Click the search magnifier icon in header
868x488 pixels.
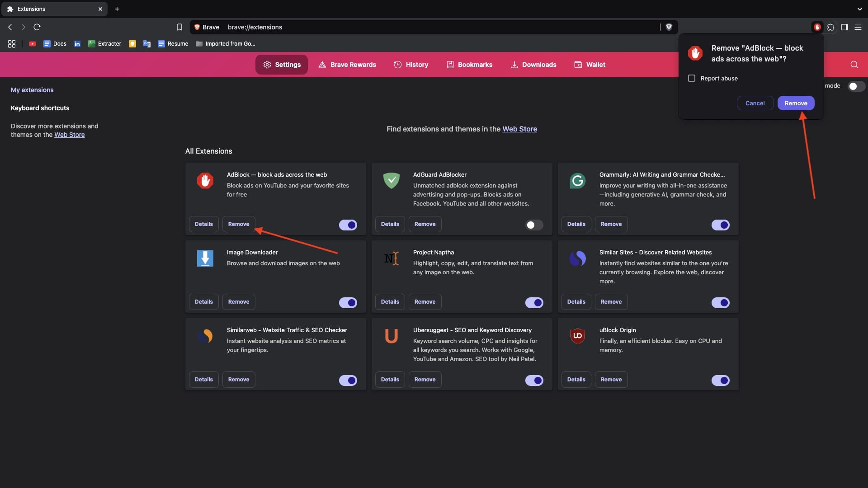point(854,65)
